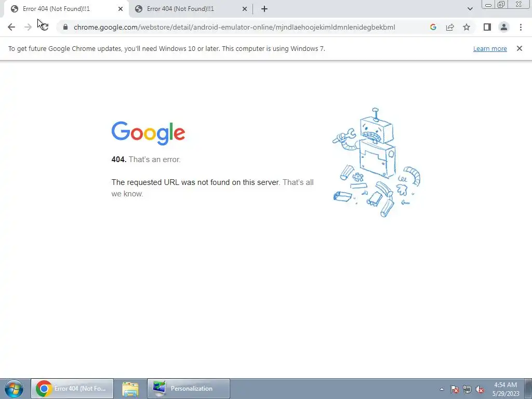The height and width of the screenshot is (399, 532).
Task: Click the Chrome taskbar button
Action: 72,389
